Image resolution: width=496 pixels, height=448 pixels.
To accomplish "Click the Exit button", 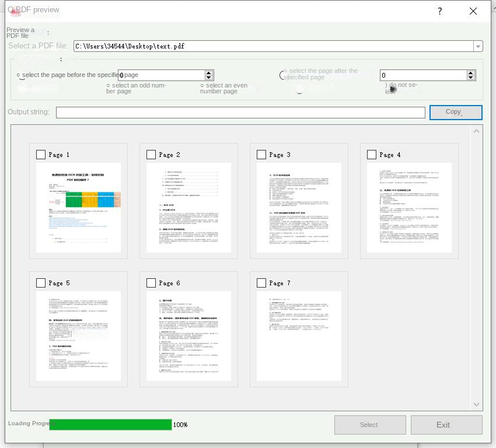I will pos(446,425).
